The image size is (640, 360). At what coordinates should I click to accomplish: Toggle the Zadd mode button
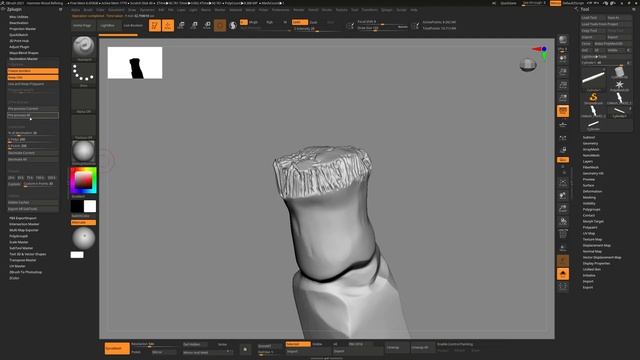pyautogui.click(x=300, y=22)
